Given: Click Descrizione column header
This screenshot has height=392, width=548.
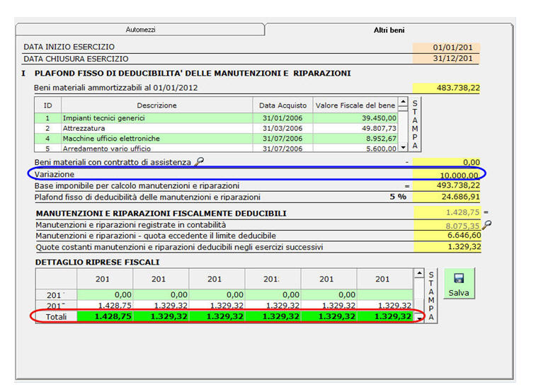Looking at the screenshot, I should pyautogui.click(x=156, y=105).
